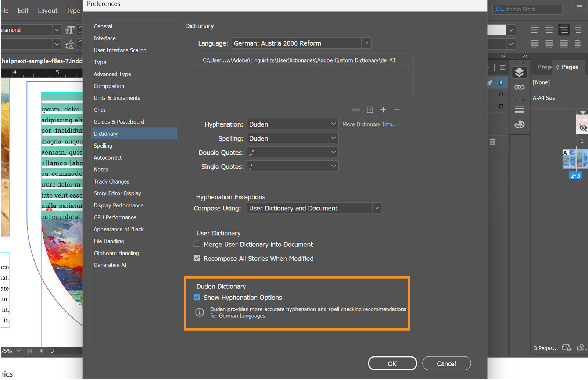The image size is (588, 380).
Task: Open the Edit menu
Action: (x=23, y=10)
